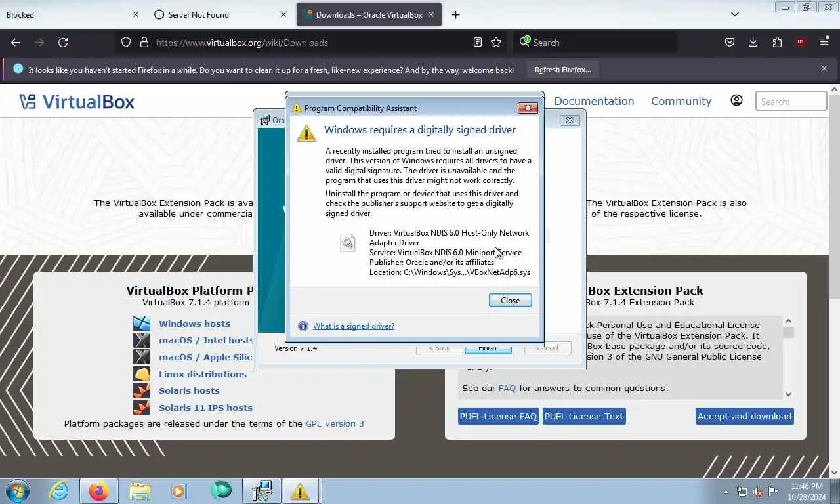Click the Firefox taskbar icon
The width and height of the screenshot is (840, 504).
pyautogui.click(x=99, y=491)
